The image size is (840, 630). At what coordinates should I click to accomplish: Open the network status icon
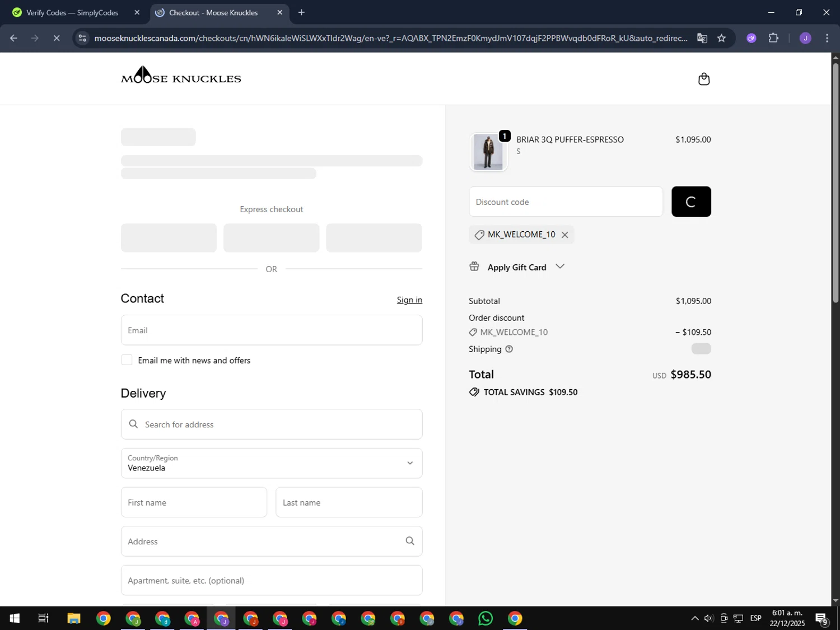tap(738, 618)
